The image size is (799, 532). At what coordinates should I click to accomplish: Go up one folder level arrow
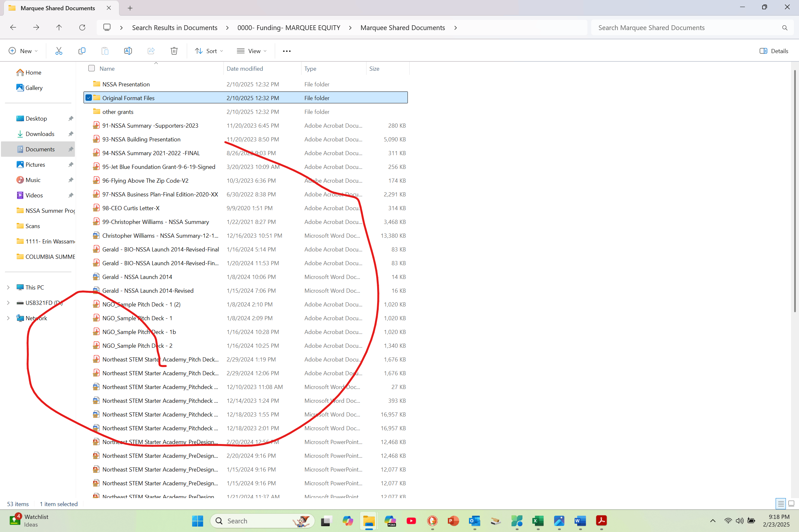pyautogui.click(x=59, y=28)
